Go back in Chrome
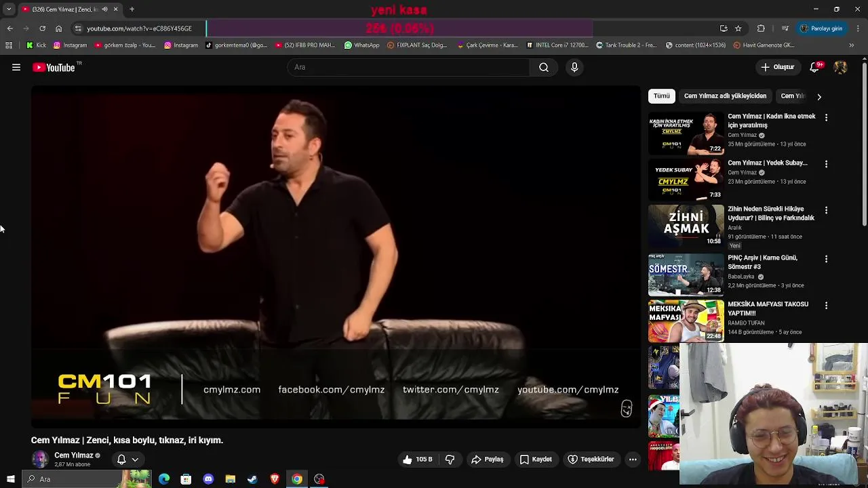The image size is (868, 488). pyautogui.click(x=9, y=28)
